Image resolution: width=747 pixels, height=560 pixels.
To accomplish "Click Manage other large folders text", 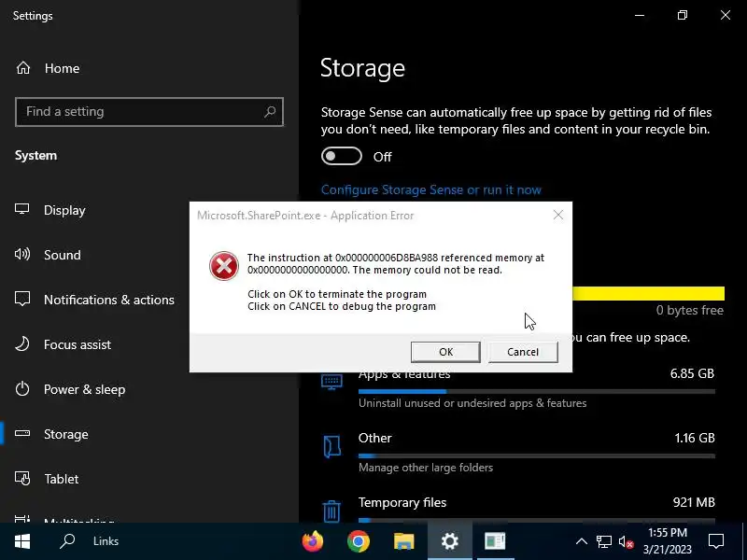I will click(426, 468).
